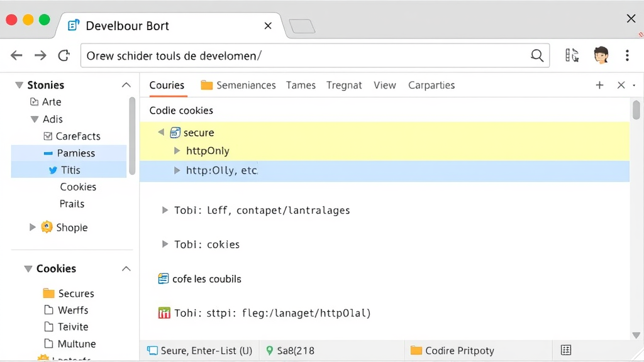
Task: Click the green location pin beside 'Sa8(218'
Action: pos(270,350)
